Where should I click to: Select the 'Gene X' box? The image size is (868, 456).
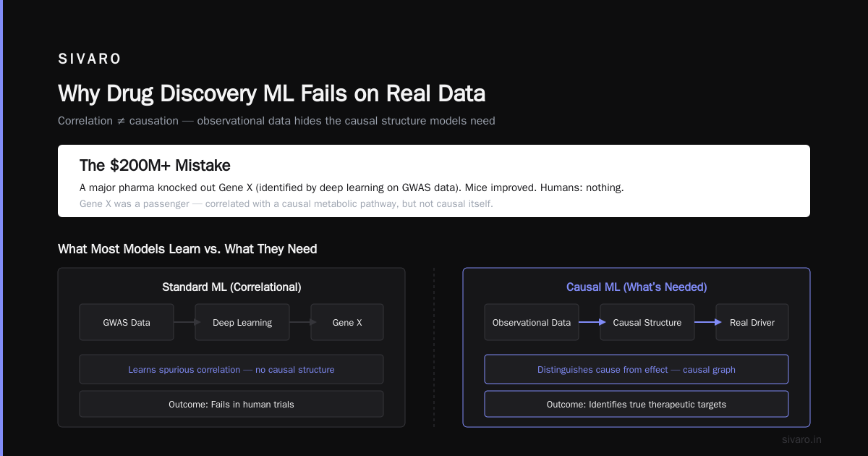click(347, 322)
